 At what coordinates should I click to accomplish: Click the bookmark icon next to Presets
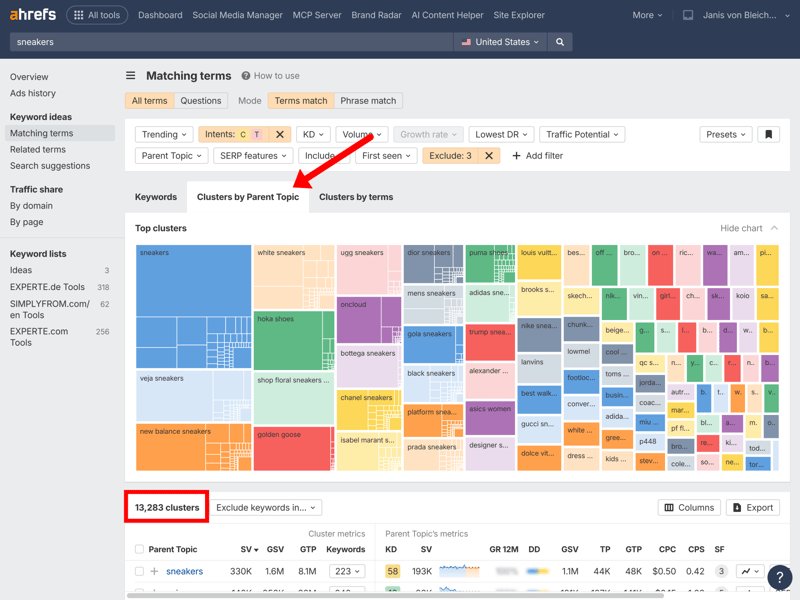point(768,134)
